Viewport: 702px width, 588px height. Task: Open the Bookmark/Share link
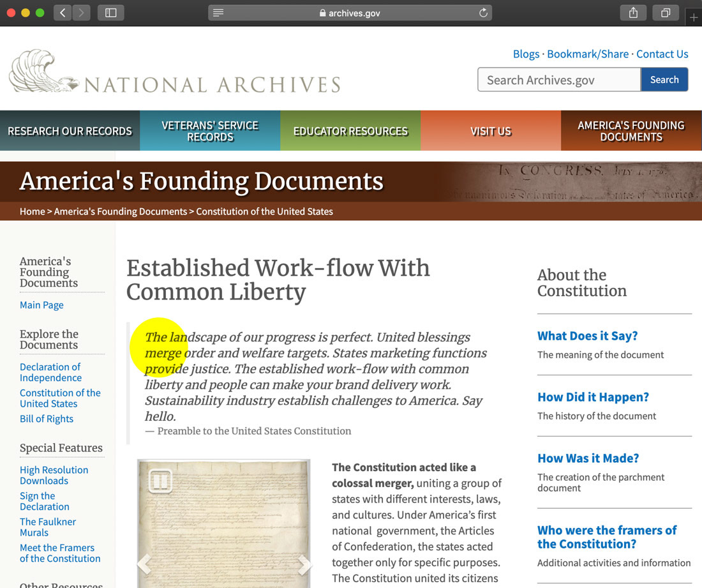[588, 54]
